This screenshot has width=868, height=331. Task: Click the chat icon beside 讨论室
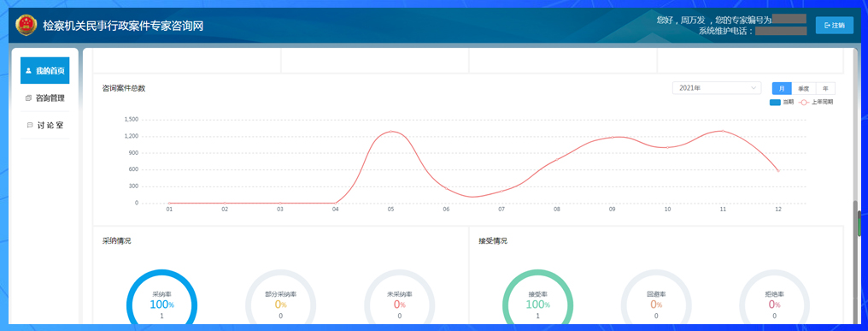(x=29, y=126)
